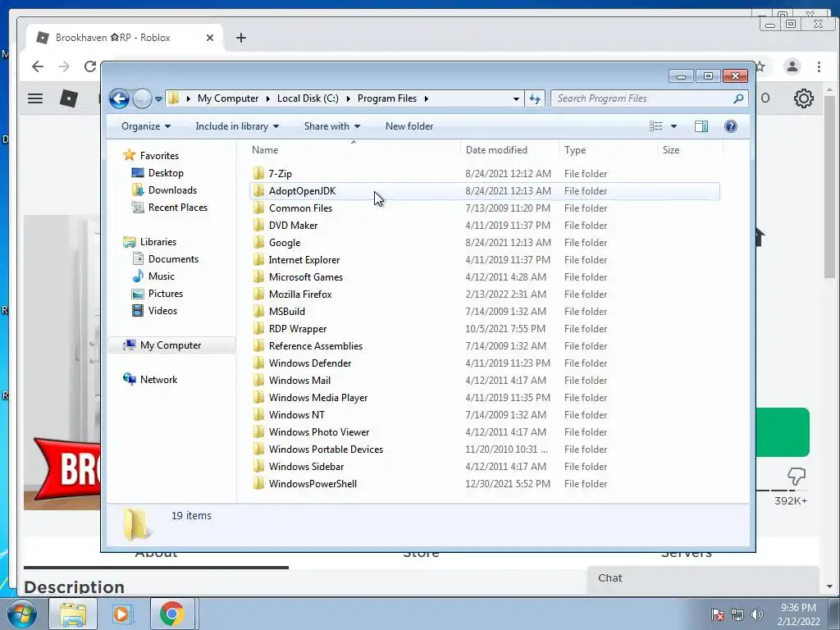
Task: Select the Windows Media Player folder
Action: 484,398
